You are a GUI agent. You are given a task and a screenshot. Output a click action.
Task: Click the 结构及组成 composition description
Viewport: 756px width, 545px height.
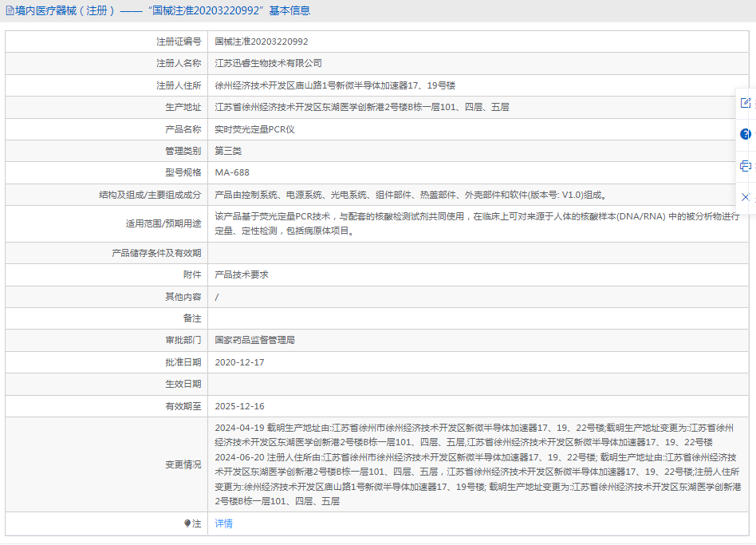click(411, 195)
